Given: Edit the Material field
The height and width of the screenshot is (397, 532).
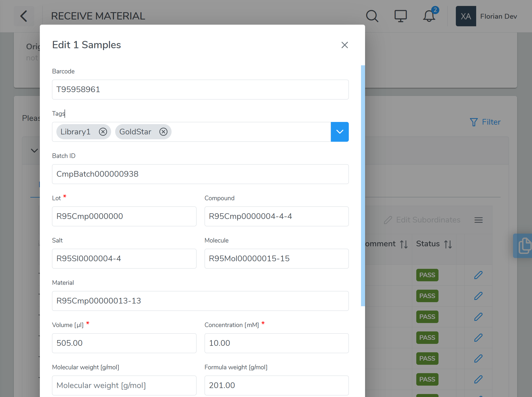Looking at the screenshot, I should point(200,301).
